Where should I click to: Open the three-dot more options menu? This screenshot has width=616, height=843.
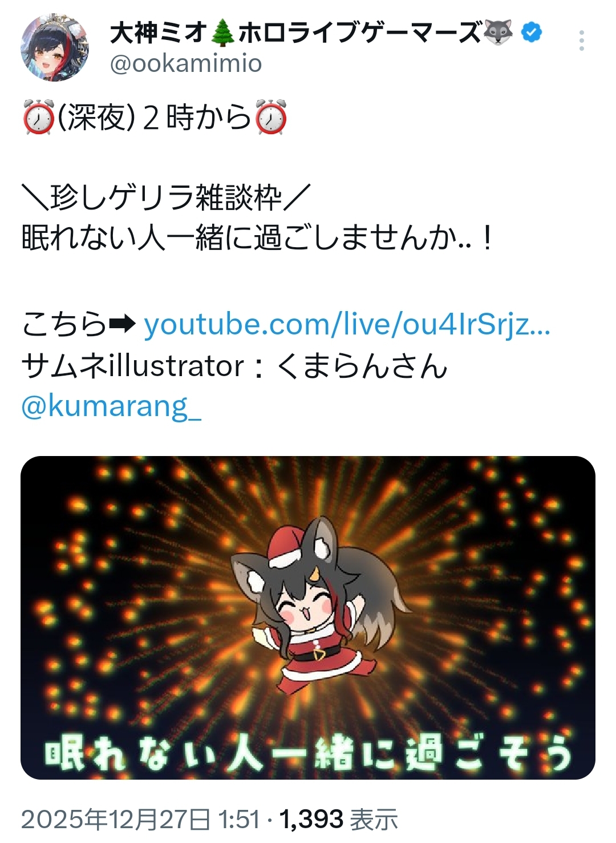point(581,41)
